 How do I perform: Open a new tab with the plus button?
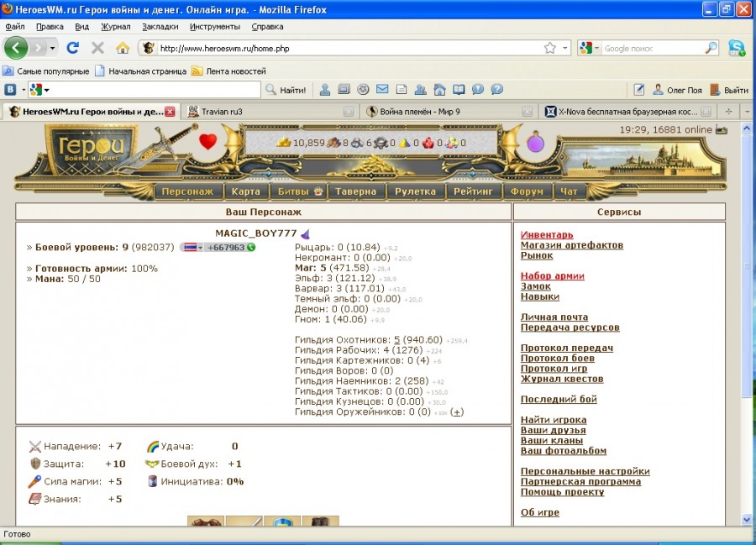pyautogui.click(x=728, y=112)
